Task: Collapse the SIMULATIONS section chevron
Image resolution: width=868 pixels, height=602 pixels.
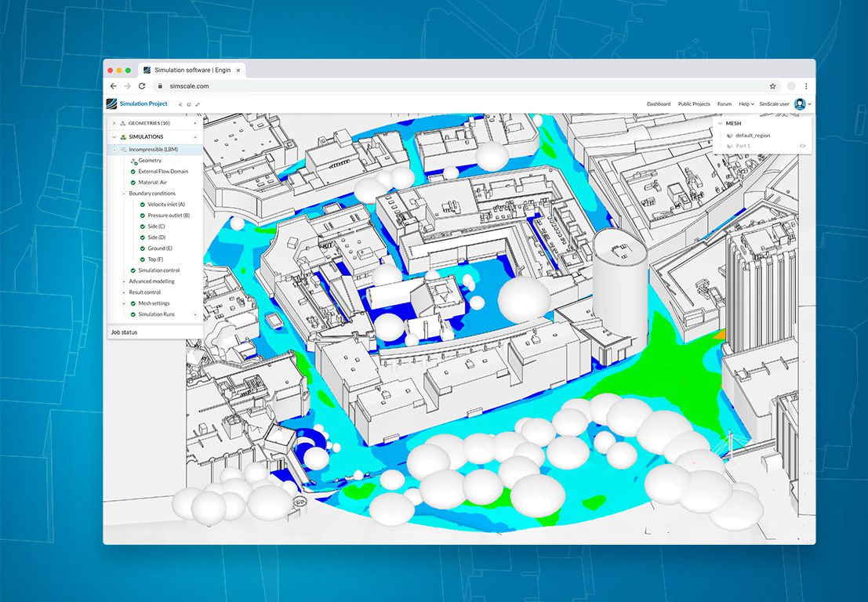Action: point(114,136)
